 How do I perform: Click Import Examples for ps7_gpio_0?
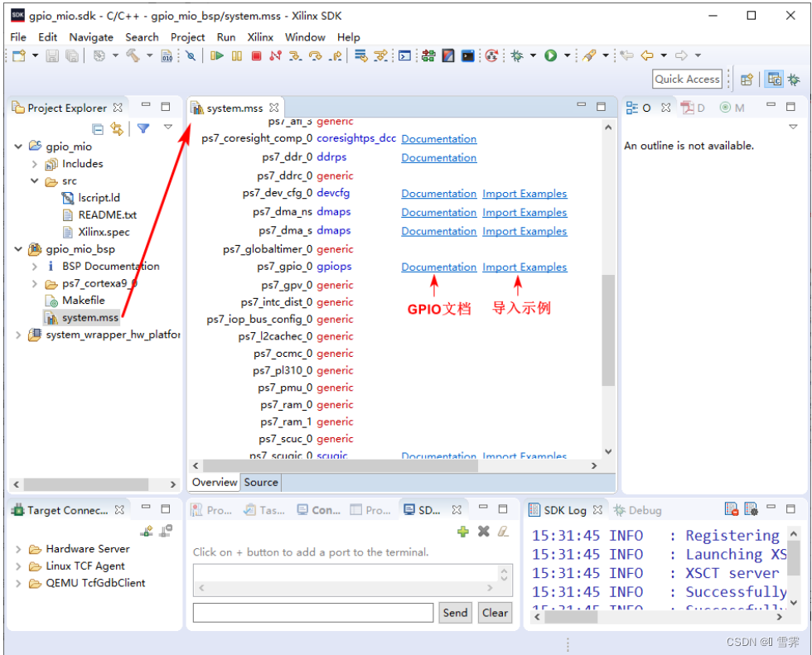click(524, 267)
